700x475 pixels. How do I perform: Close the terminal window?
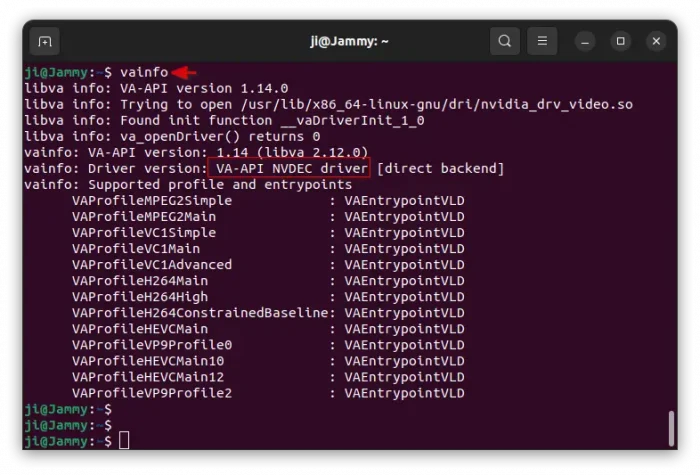point(656,41)
